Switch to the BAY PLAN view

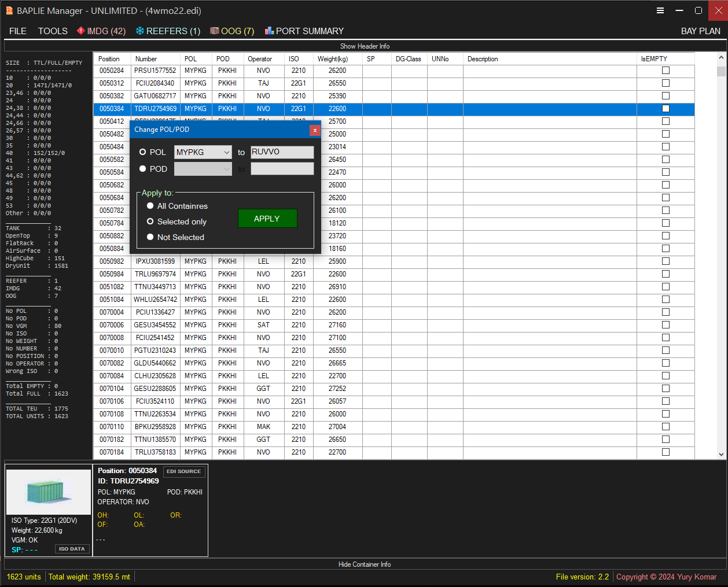701,31
